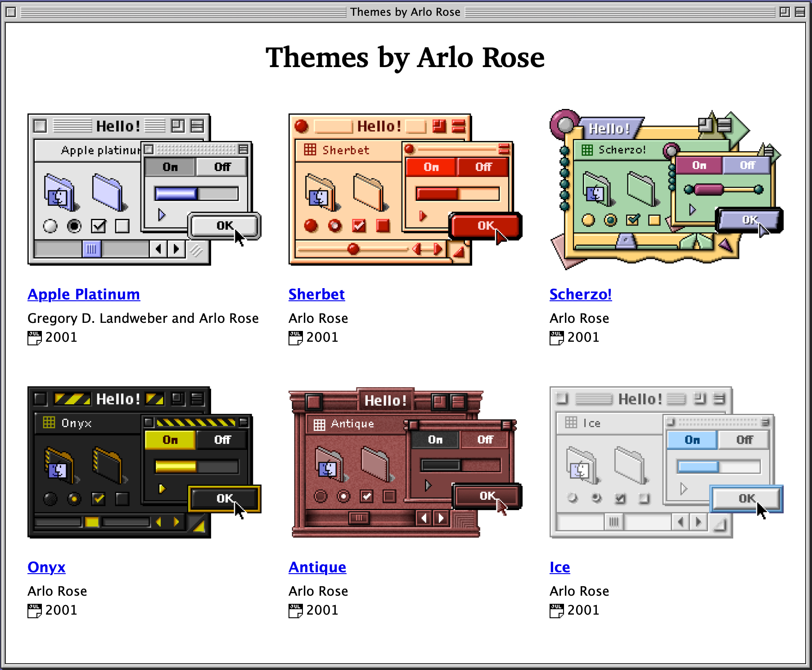Click the 'Arlo Rose' author under Ice
Viewport: 812px width, 670px height.
(579, 591)
